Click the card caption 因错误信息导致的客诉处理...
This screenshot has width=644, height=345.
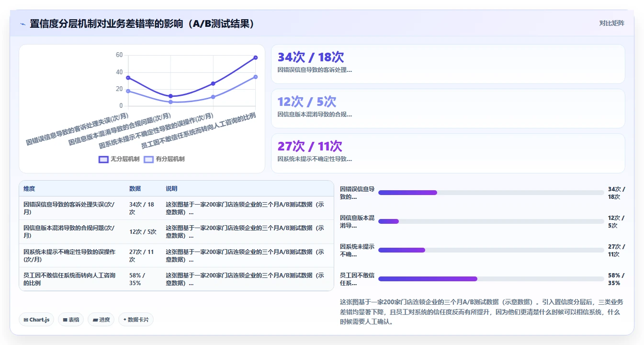pos(315,70)
